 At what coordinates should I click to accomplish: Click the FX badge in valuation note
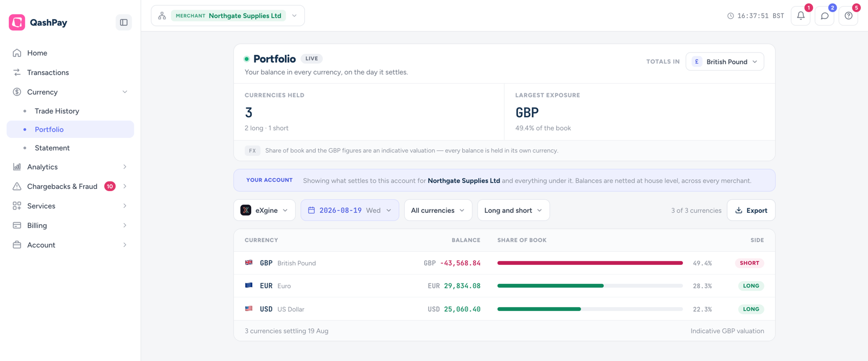[252, 150]
